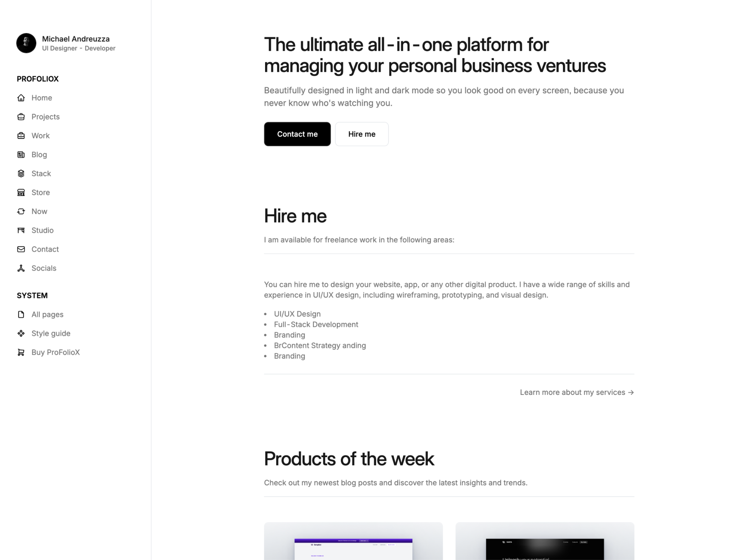Open Buy ProFolioX in sidebar
Image resolution: width=747 pixels, height=560 pixels.
tap(55, 352)
